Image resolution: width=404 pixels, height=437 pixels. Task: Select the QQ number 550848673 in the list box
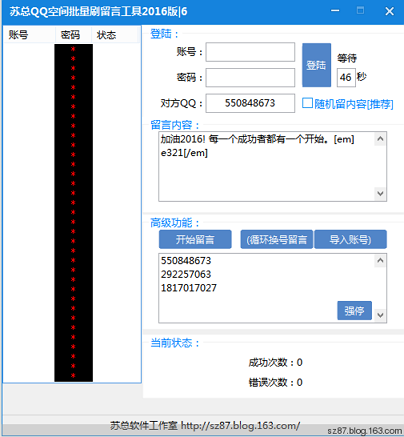[186, 261]
